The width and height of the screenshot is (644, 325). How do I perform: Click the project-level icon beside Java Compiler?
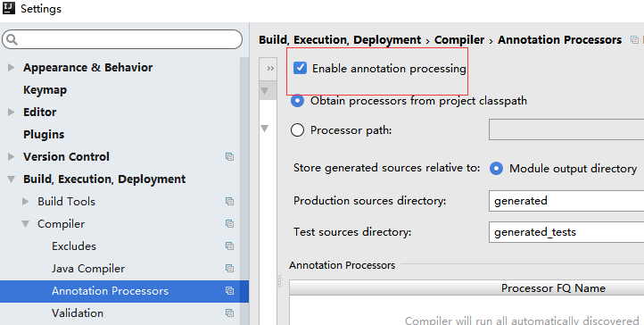[x=229, y=268]
